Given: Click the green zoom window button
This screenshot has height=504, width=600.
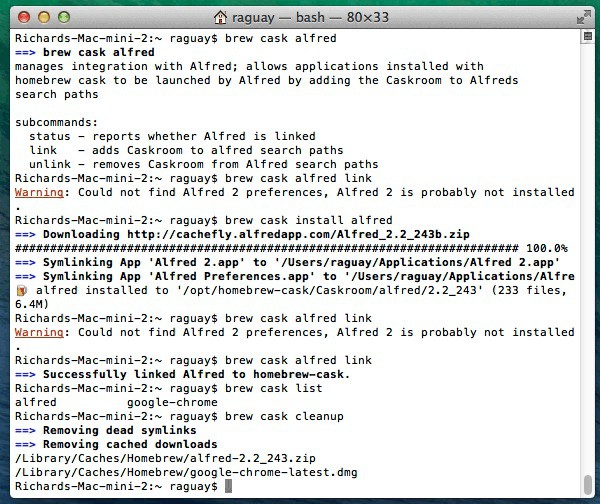Looking at the screenshot, I should (x=64, y=17).
